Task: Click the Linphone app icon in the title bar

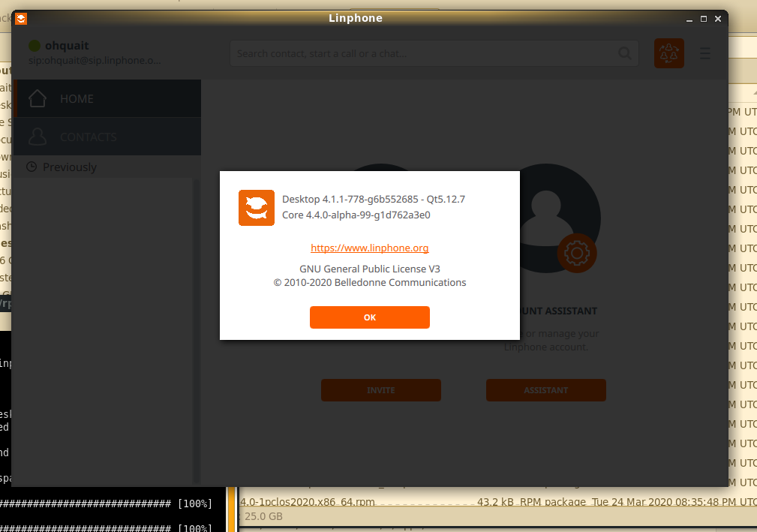Action: click(x=21, y=18)
